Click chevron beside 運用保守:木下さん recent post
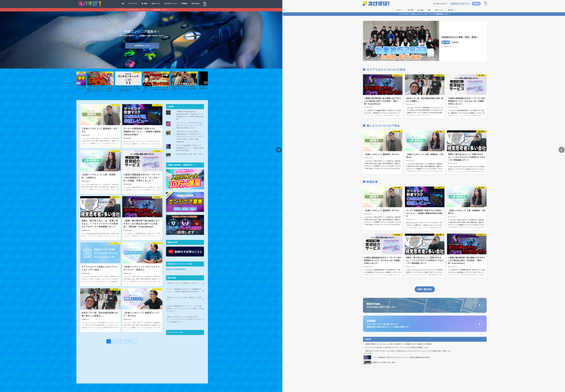 [203, 284]
